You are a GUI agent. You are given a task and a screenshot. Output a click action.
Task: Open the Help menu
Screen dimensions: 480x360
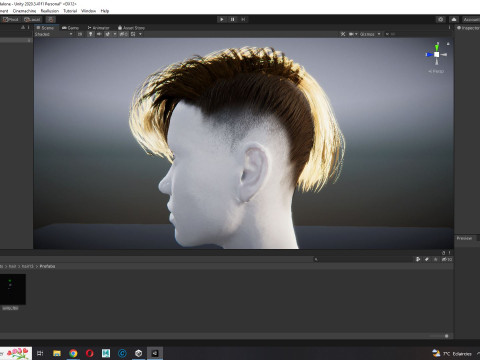(105, 11)
